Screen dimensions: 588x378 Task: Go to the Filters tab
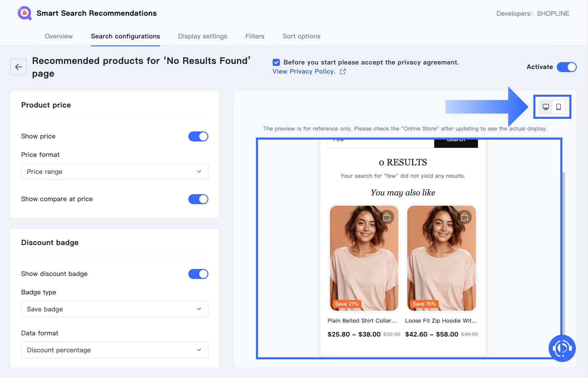[x=255, y=36]
